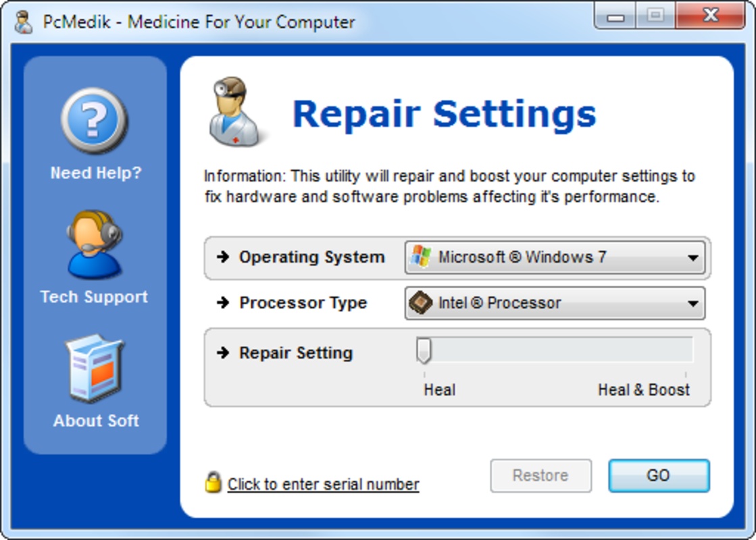Click to enter serial number link
Image resolution: width=756 pixels, height=540 pixels.
[323, 484]
